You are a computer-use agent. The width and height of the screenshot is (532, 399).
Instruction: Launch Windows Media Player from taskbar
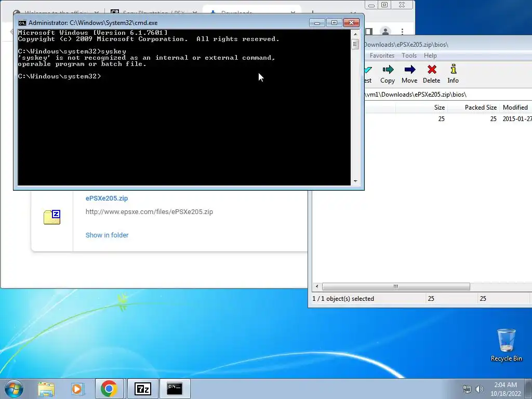click(77, 389)
